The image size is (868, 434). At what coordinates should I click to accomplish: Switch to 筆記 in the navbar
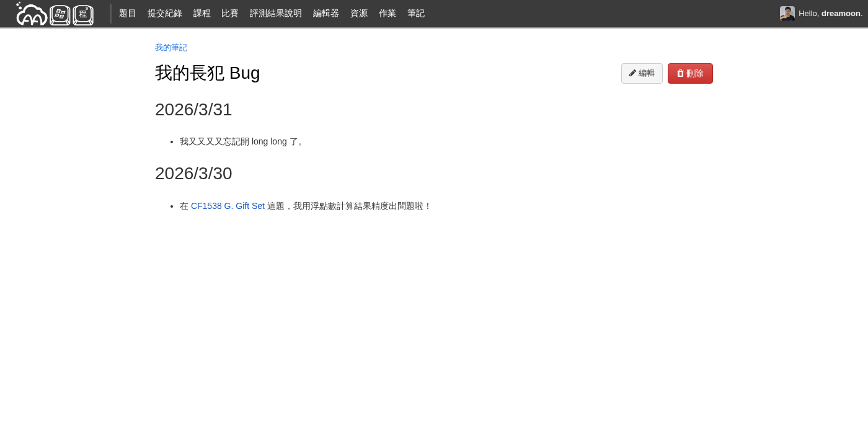pyautogui.click(x=416, y=13)
